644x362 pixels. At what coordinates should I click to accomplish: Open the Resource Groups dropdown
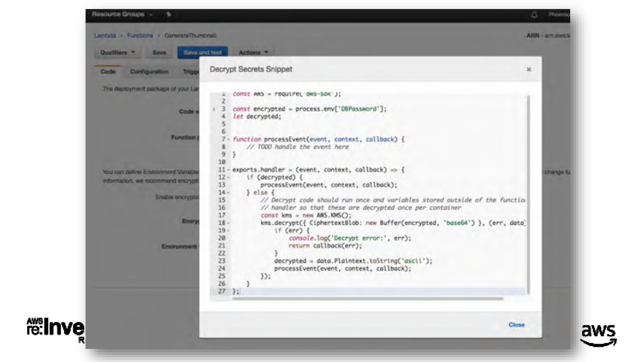click(122, 14)
